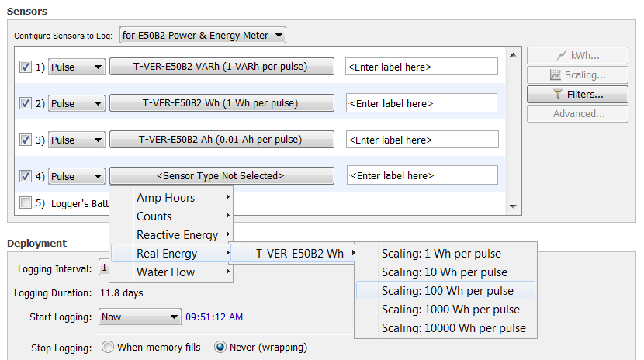Click the T-VER-E50B2 VARh sensor button
Viewport: 644px width, 360px height.
(x=222, y=67)
